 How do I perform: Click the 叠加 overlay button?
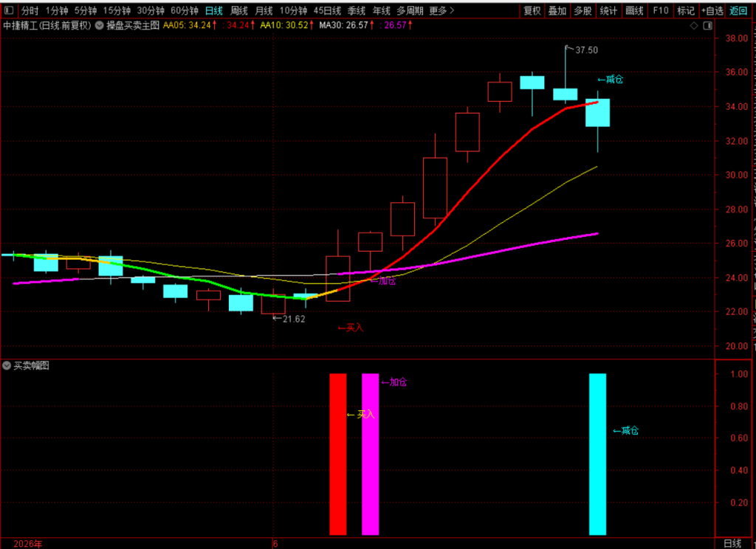[557, 10]
